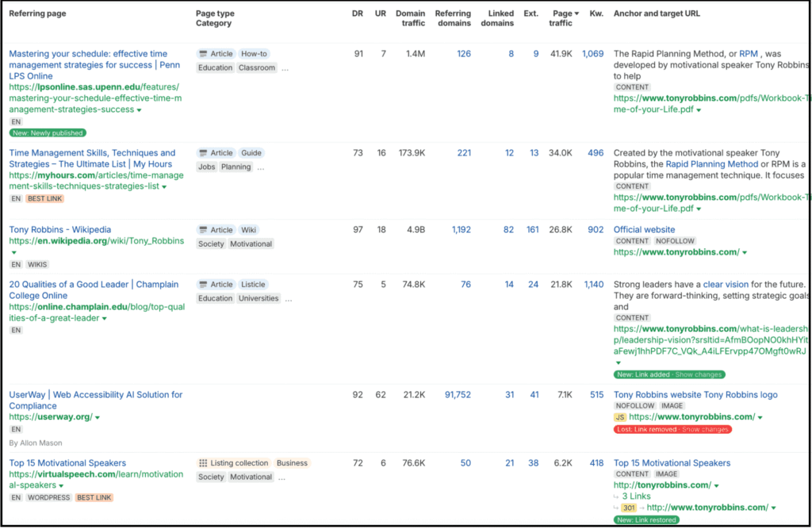Click the EN language badge on the Penn LPS row
The height and width of the screenshot is (529, 812).
[14, 122]
